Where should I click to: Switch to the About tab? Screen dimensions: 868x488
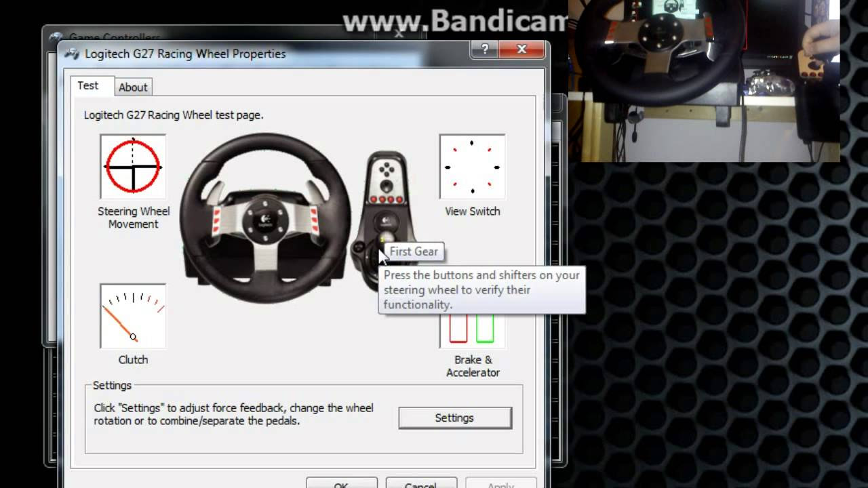coord(133,87)
